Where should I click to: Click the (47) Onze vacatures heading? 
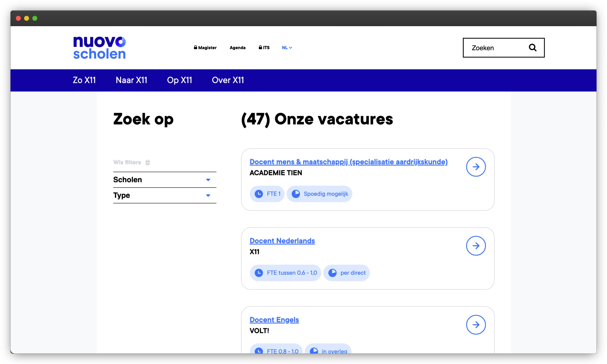click(x=317, y=120)
